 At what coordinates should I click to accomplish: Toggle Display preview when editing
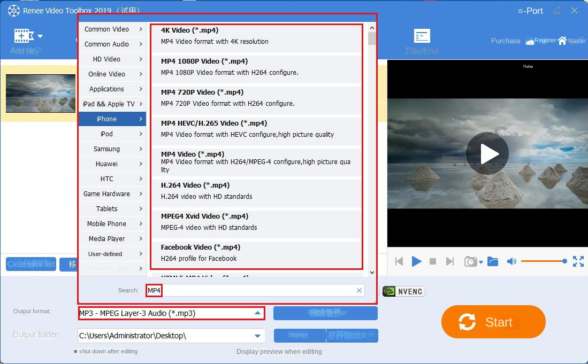point(279,352)
